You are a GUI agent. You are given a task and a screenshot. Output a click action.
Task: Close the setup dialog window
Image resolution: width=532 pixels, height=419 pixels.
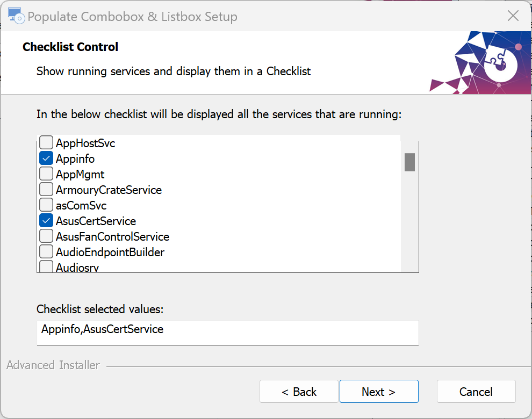513,16
